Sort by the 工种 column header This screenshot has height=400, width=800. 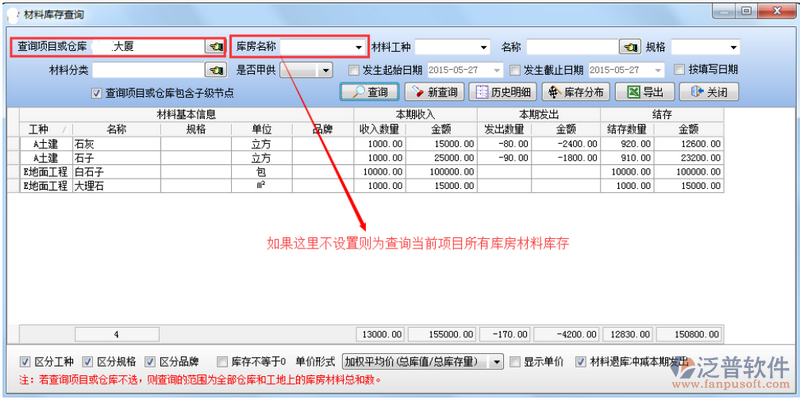pos(39,129)
